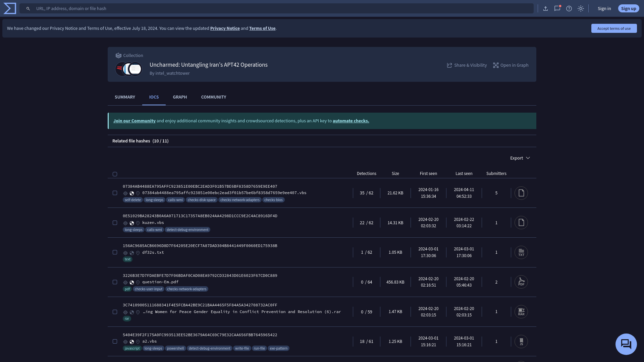Click the generic file icon for 07384AB4488E row
The width and height of the screenshot is (644, 362).
click(521, 193)
